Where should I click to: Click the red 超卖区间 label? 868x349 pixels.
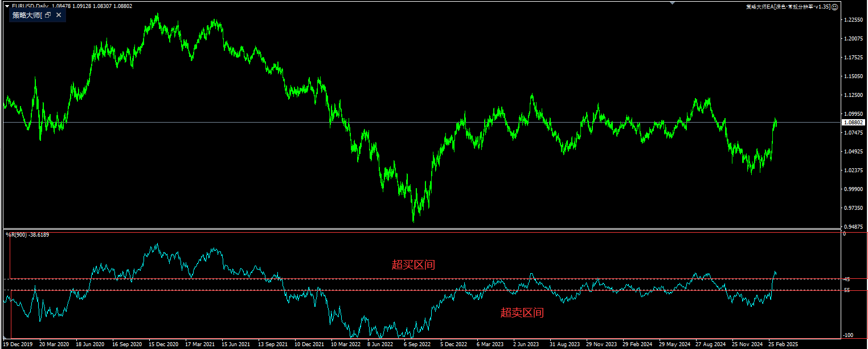(522, 313)
